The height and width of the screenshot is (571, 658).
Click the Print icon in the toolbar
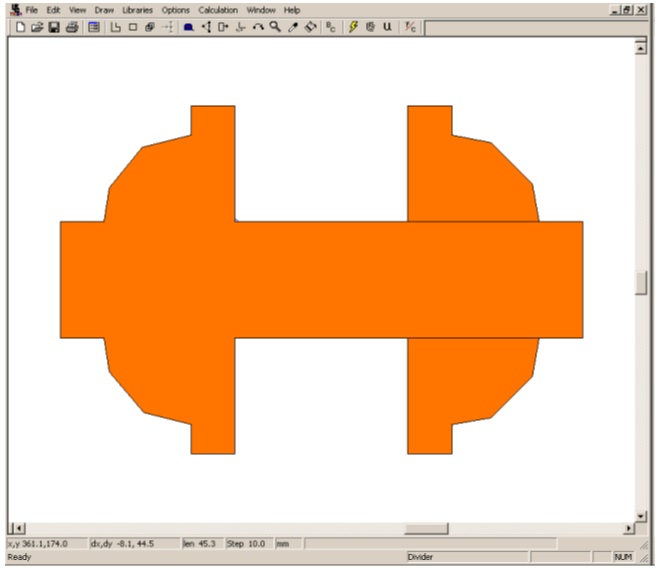[x=71, y=28]
